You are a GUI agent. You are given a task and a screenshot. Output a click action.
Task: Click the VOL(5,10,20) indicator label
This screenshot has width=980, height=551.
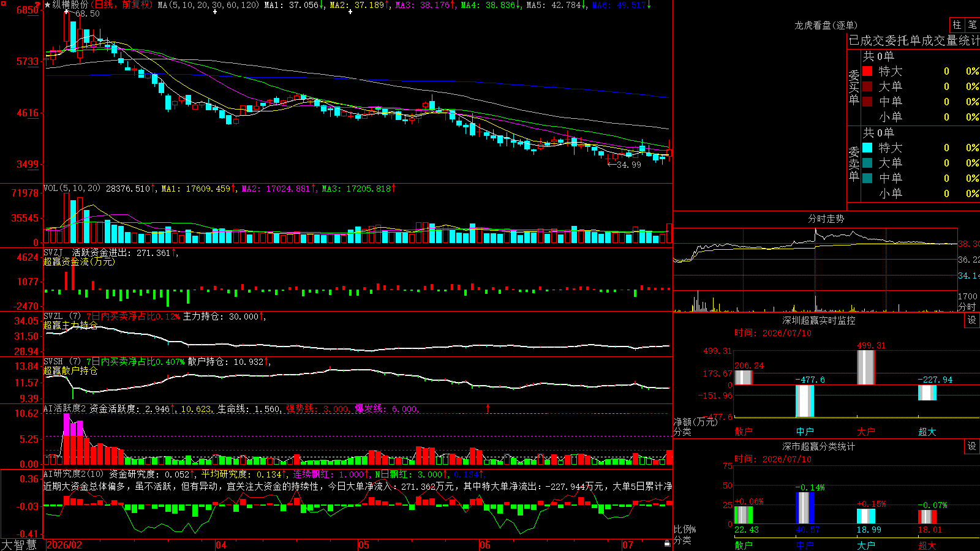coord(72,189)
